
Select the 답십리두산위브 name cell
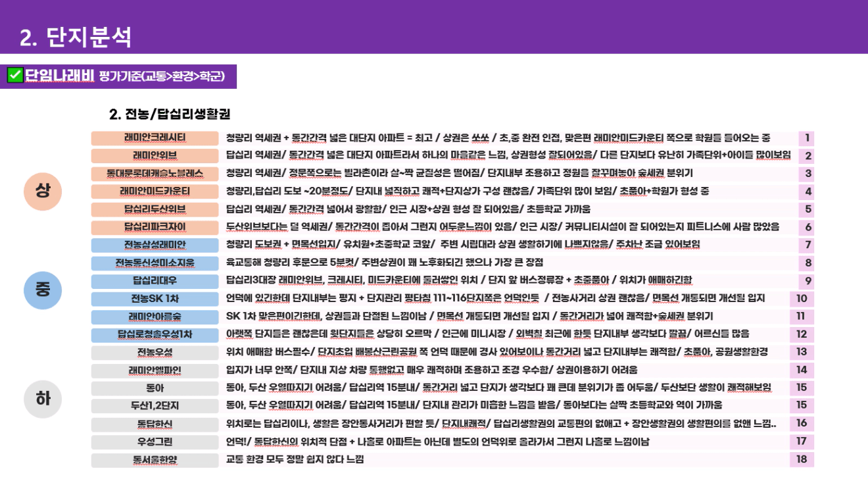155,209
